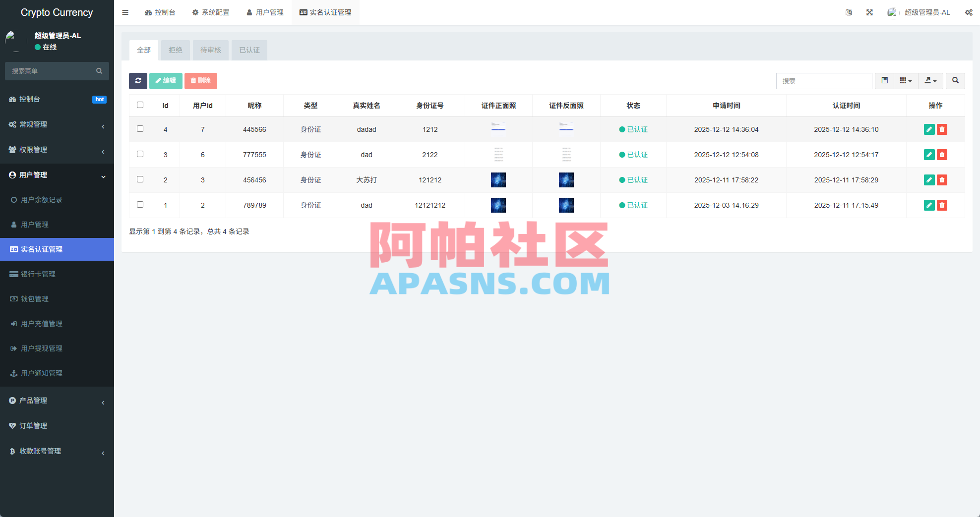Click the red delete icon for row Id 4

click(942, 129)
